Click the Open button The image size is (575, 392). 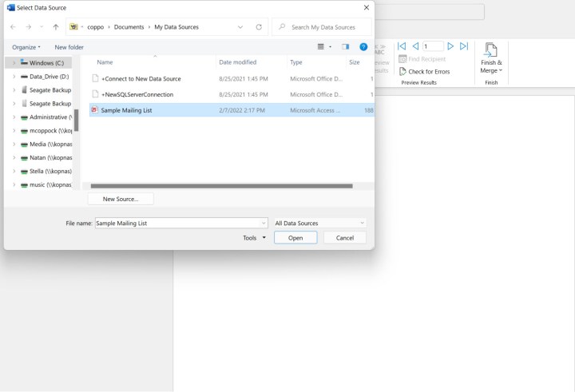click(295, 238)
